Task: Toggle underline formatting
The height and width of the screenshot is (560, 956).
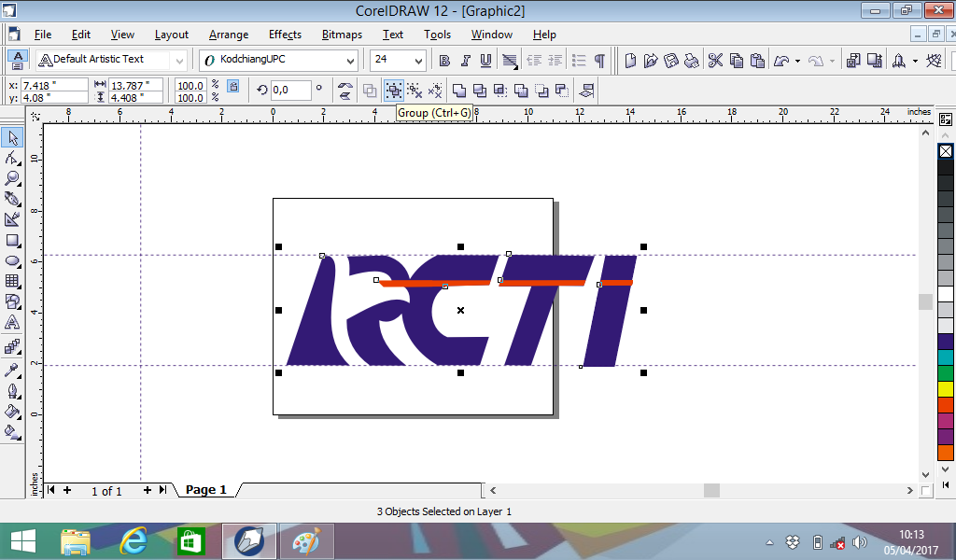Action: (x=485, y=59)
